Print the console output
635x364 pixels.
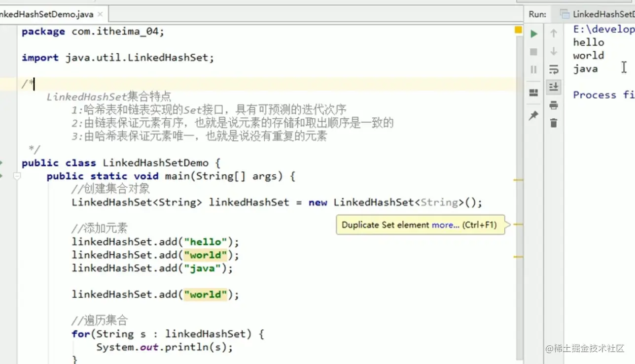553,105
